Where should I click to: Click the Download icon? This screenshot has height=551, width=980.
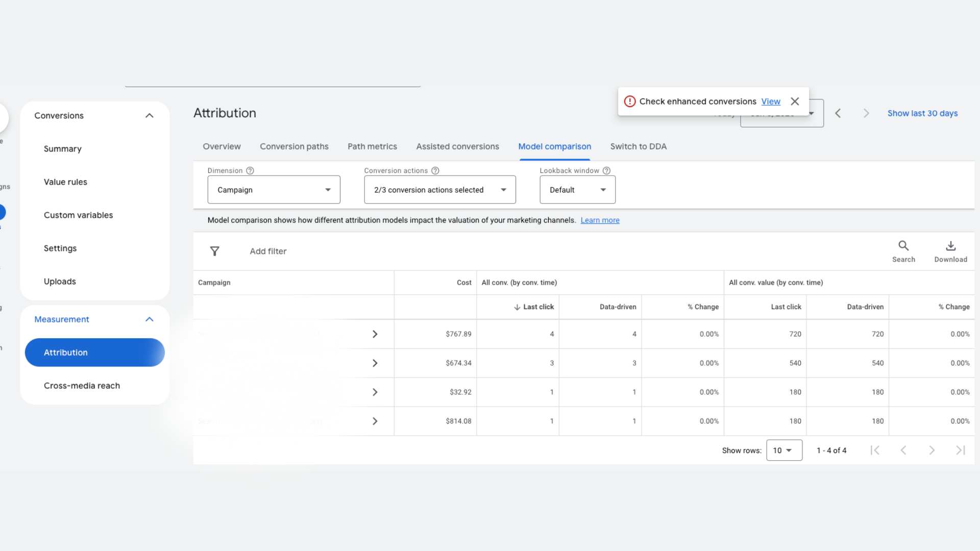[x=950, y=246]
